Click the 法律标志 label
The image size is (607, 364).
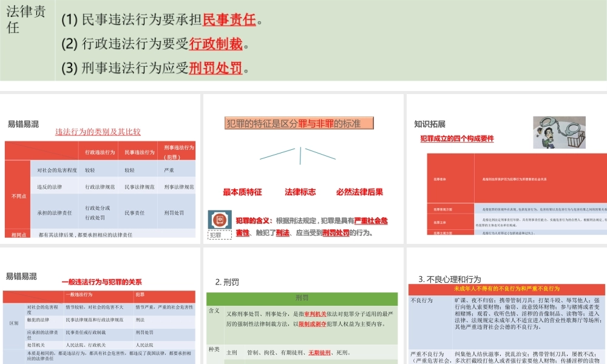coord(300,192)
